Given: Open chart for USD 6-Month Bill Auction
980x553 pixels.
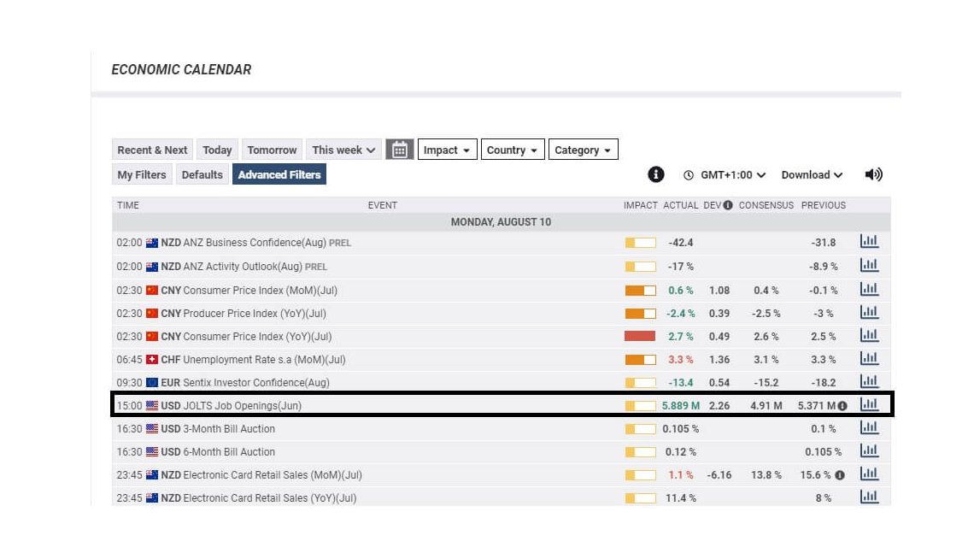Looking at the screenshot, I should tap(870, 451).
